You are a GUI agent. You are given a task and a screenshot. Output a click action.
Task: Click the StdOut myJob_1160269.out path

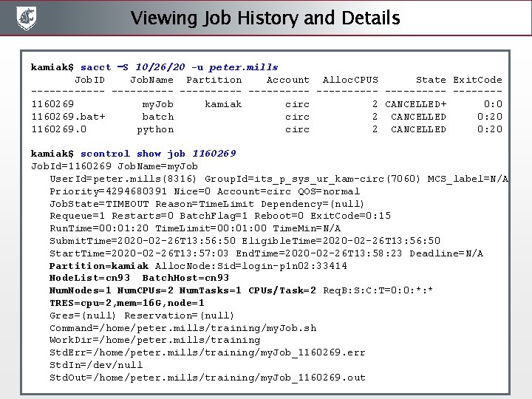pos(208,378)
